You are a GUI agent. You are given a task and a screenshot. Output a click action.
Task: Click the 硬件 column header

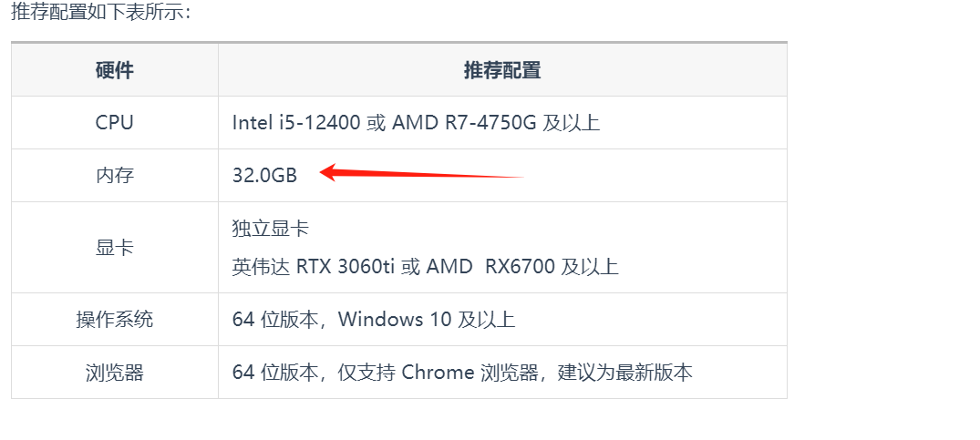click(x=114, y=70)
